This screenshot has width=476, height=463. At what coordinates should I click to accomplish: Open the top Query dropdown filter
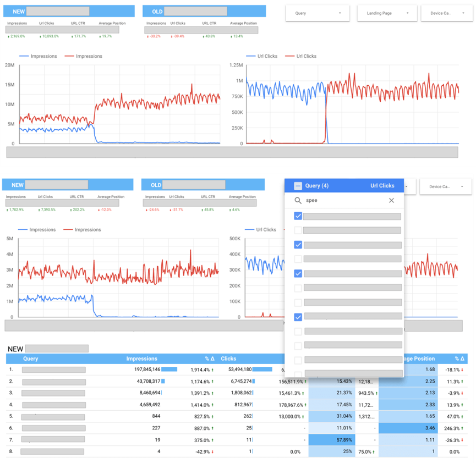click(x=318, y=13)
